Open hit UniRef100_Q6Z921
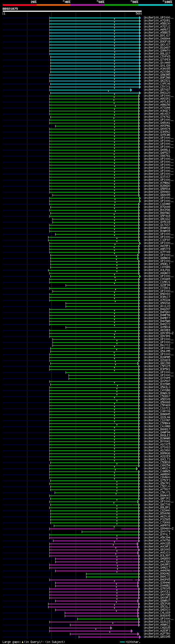This screenshot has width=175, height=644. click(x=157, y=81)
